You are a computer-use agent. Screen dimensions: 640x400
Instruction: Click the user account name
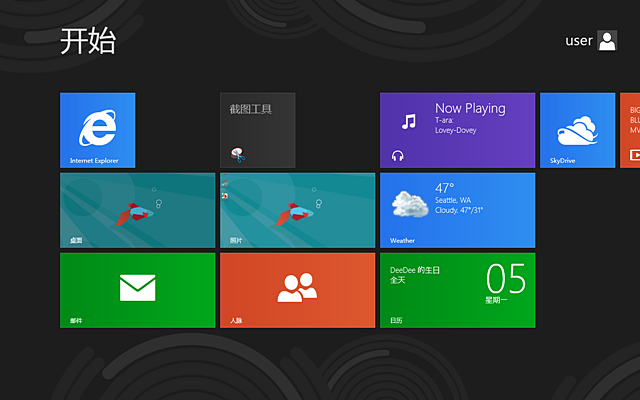[x=579, y=40]
